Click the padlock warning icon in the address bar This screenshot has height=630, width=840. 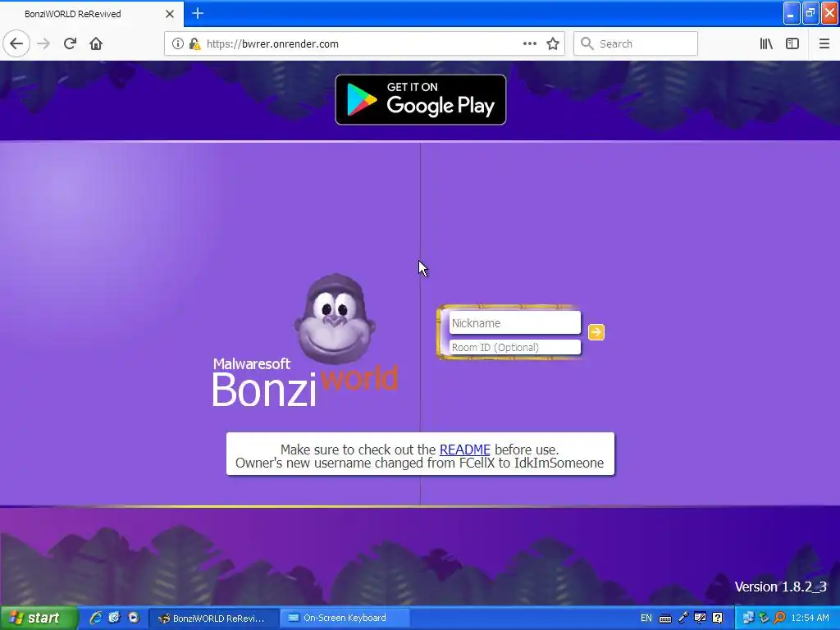click(x=194, y=44)
